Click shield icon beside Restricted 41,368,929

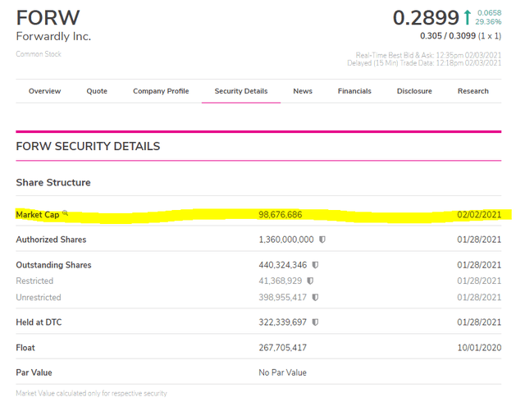click(x=310, y=281)
